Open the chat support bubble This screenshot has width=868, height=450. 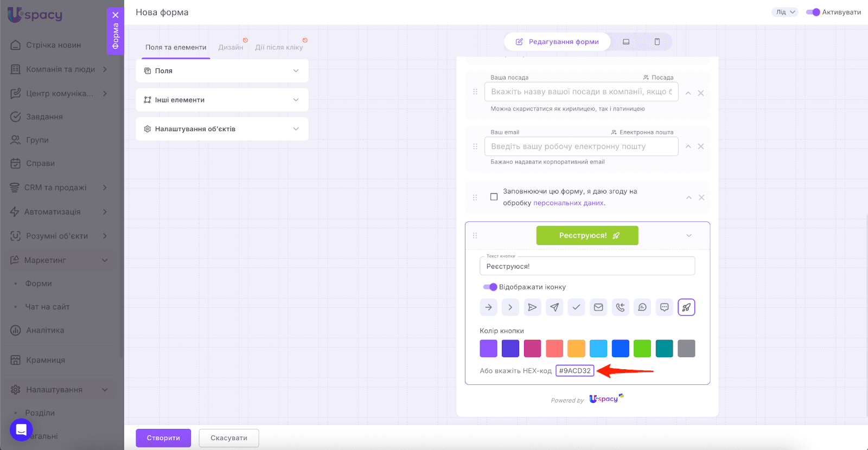21,430
